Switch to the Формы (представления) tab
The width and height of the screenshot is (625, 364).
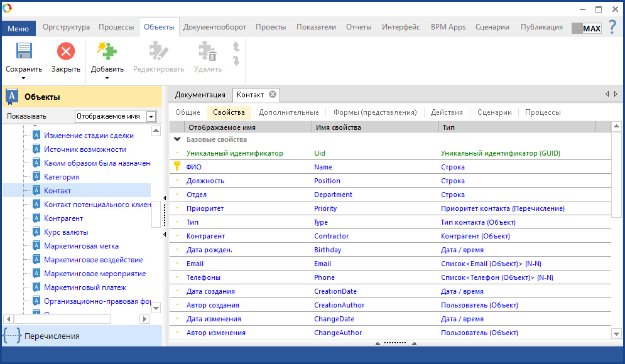pos(375,112)
